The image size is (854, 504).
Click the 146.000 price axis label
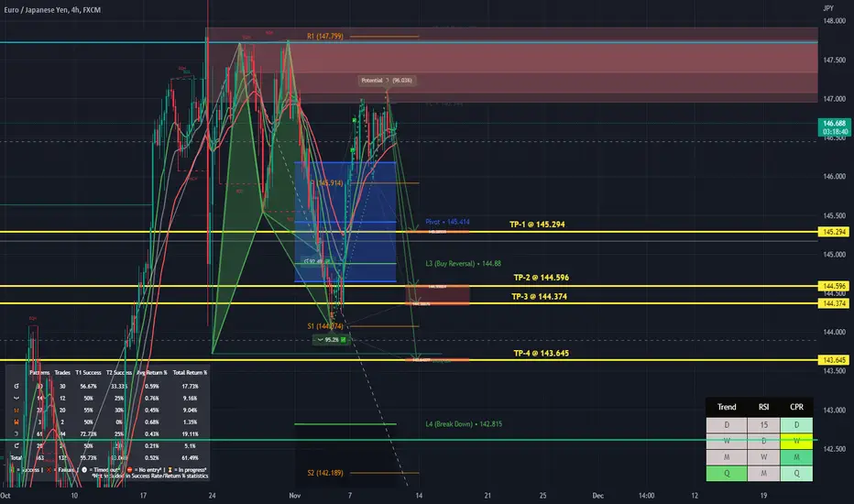(x=835, y=177)
